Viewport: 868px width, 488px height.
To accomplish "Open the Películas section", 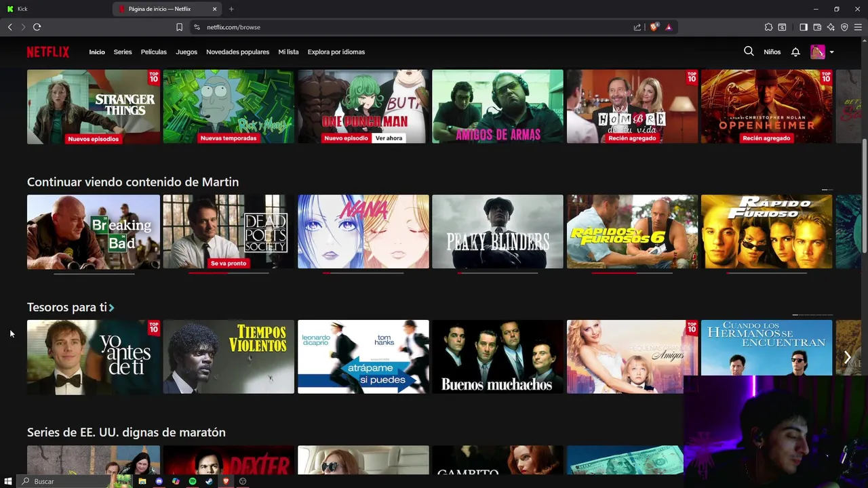I will coord(154,52).
